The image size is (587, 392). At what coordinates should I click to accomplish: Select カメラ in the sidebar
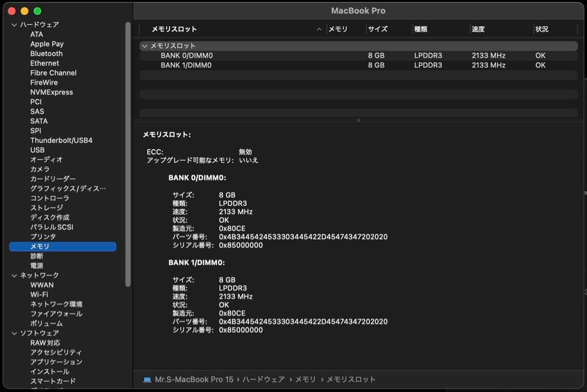39,169
